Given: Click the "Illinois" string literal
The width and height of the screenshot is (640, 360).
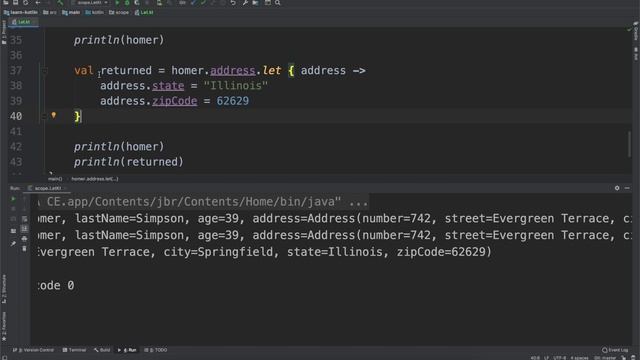Looking at the screenshot, I should [x=236, y=86].
